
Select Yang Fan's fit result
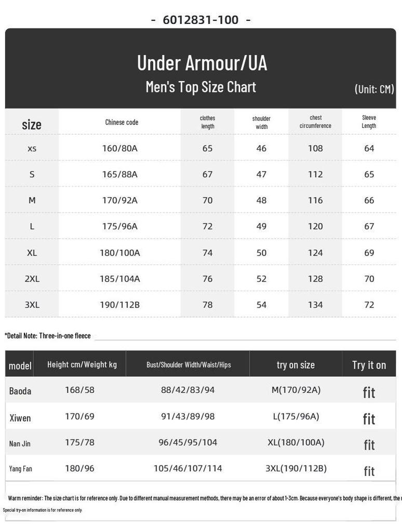tap(369, 471)
